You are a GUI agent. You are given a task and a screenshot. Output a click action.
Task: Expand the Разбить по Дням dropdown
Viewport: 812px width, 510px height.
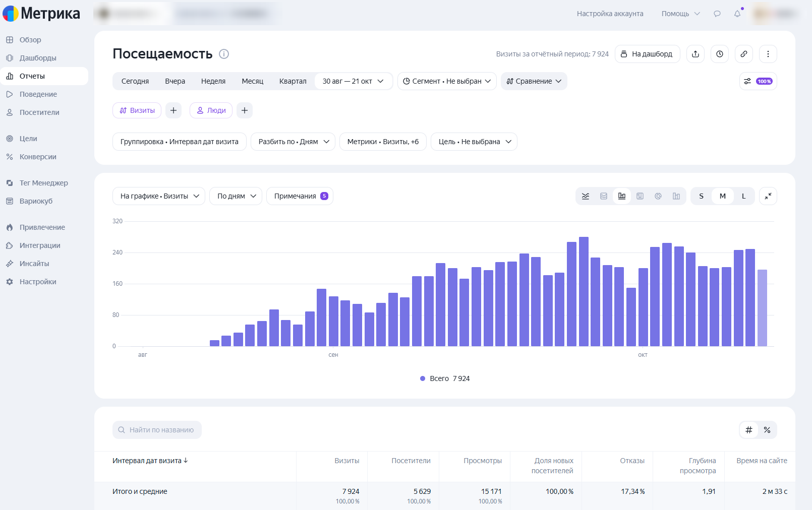pyautogui.click(x=293, y=142)
